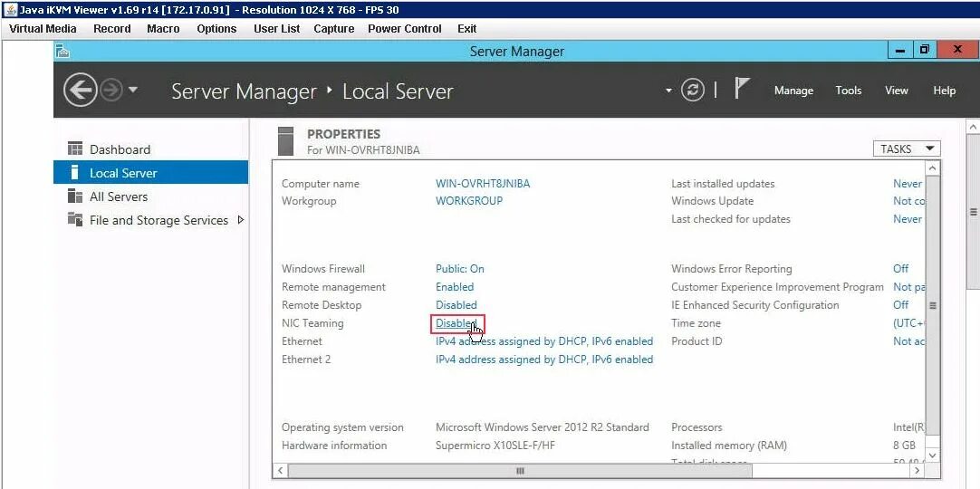Open the TASKS dropdown
The image size is (980, 489).
(x=907, y=149)
